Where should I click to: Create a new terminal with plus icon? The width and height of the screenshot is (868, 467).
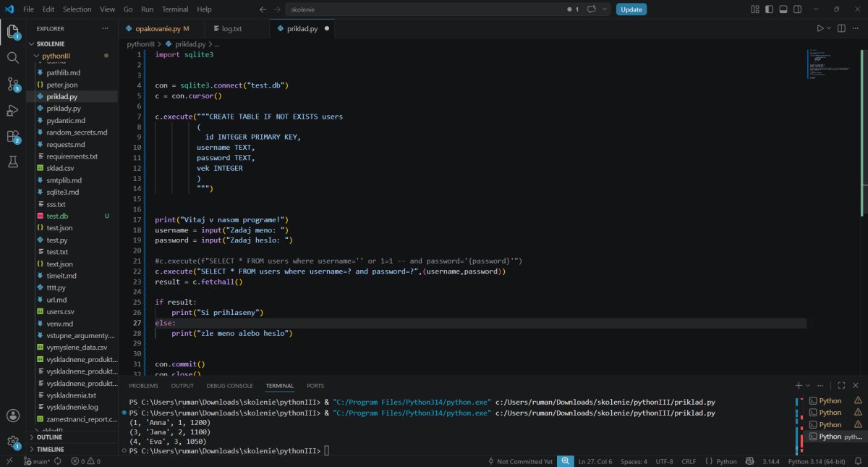(x=799, y=386)
